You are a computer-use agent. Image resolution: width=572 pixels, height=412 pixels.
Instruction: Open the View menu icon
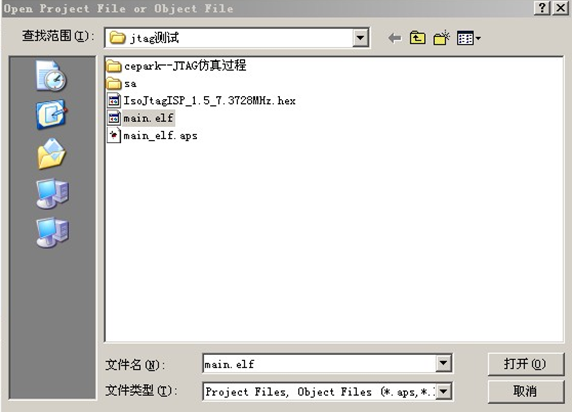[x=469, y=38]
